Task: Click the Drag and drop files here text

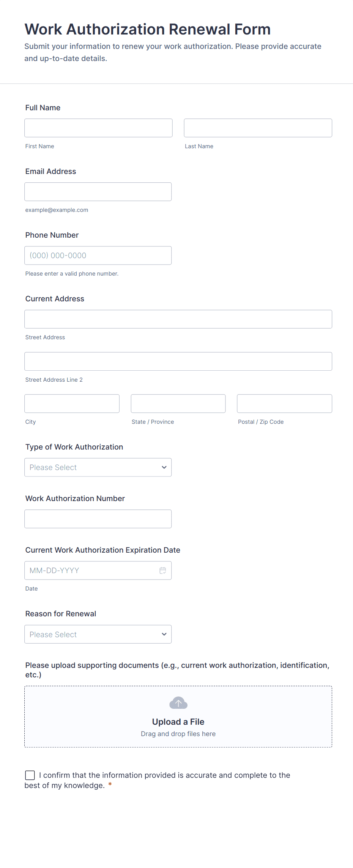Action: coord(178,733)
